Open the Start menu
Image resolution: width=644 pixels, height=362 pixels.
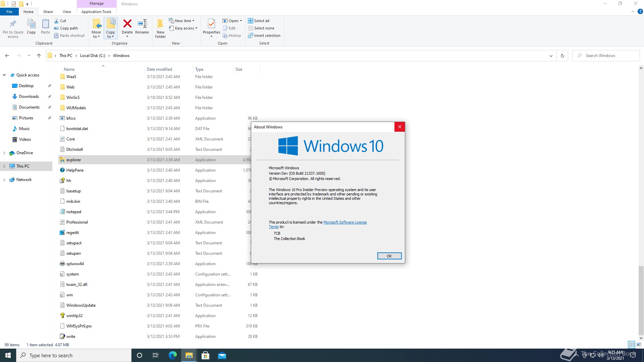[8, 355]
